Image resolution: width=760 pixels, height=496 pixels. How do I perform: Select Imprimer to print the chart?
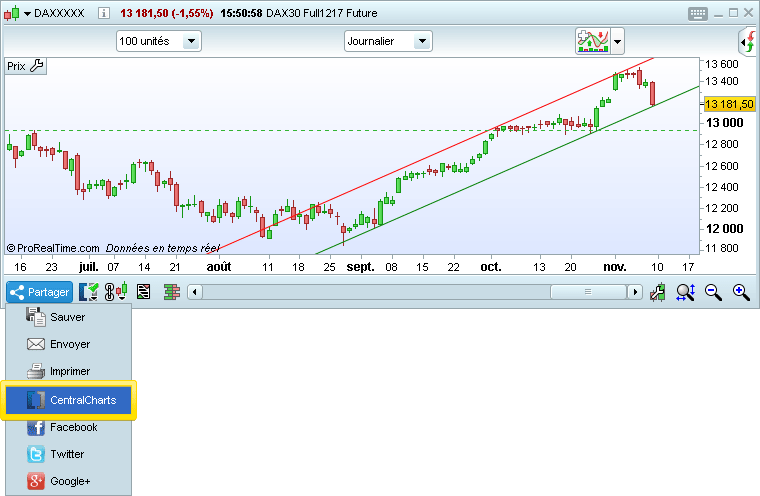coord(70,371)
